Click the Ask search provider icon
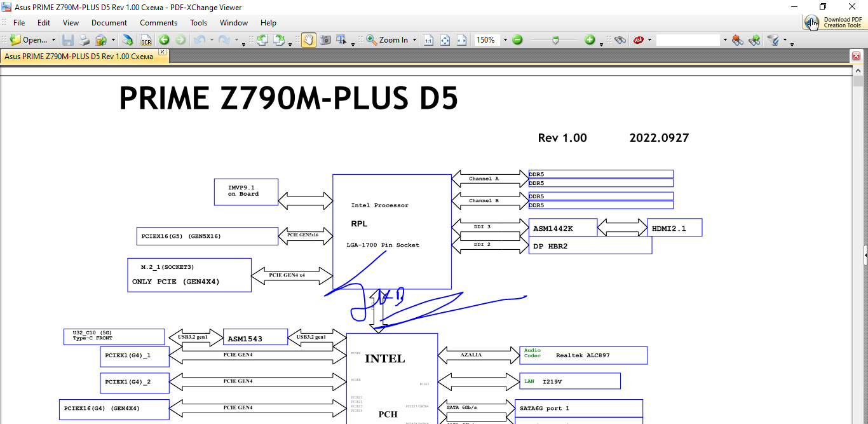The image size is (868, 424). pyautogui.click(x=638, y=40)
